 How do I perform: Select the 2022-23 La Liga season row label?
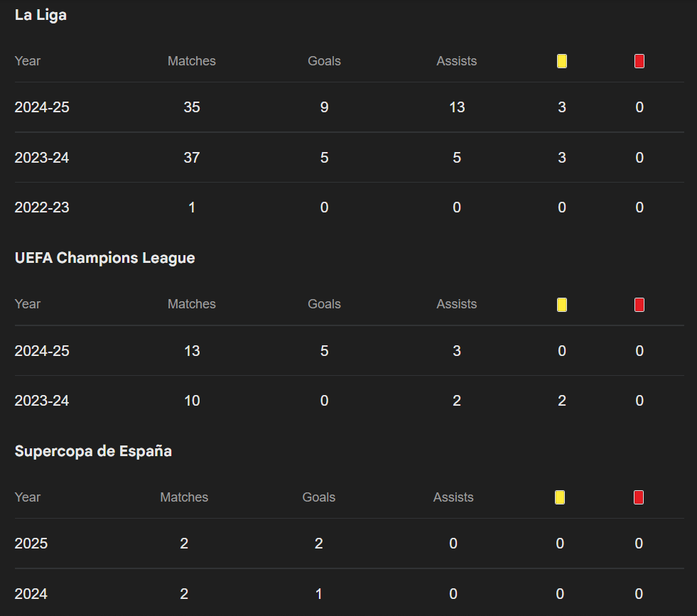pyautogui.click(x=42, y=207)
